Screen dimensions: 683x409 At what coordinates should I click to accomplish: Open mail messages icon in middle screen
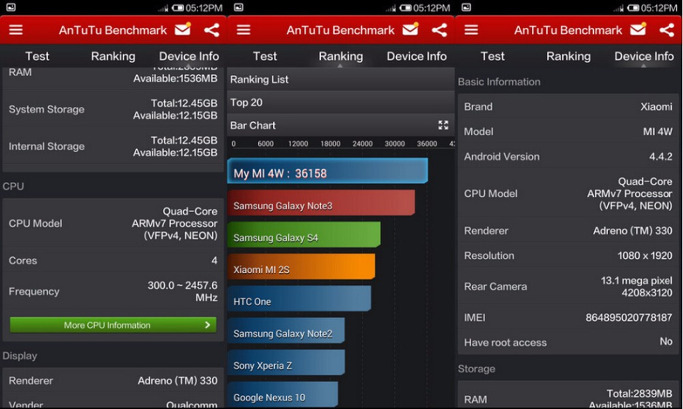(410, 29)
